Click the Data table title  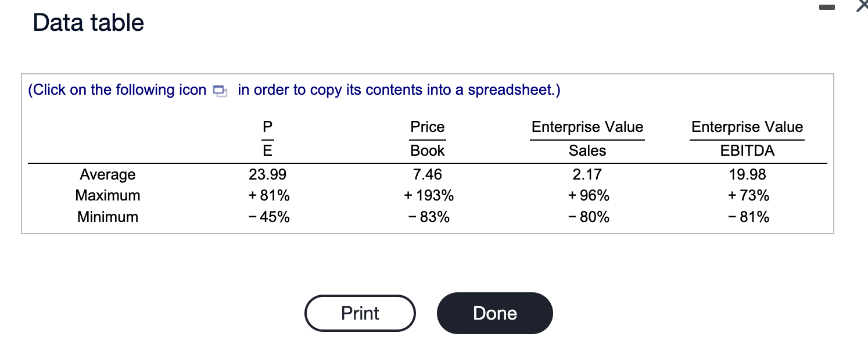(x=88, y=23)
